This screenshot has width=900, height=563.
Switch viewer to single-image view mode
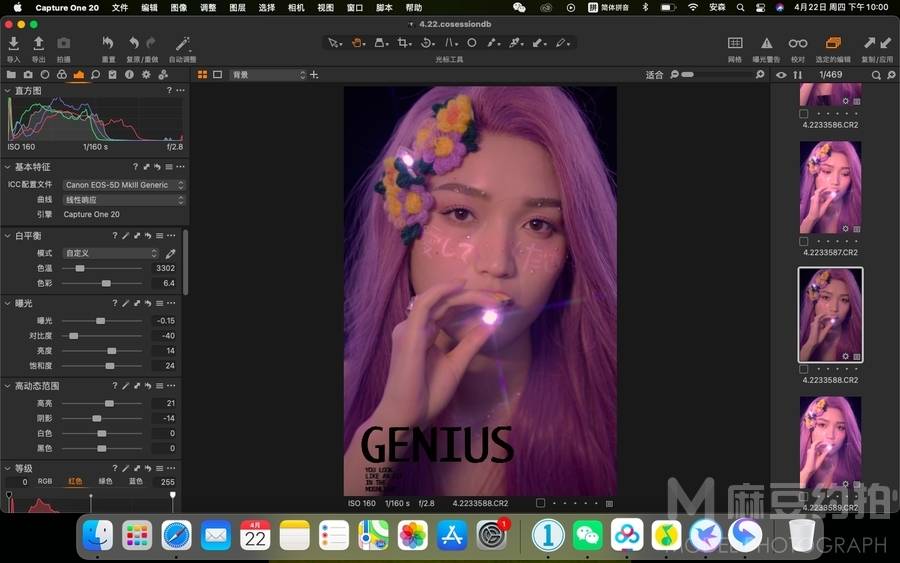point(218,75)
